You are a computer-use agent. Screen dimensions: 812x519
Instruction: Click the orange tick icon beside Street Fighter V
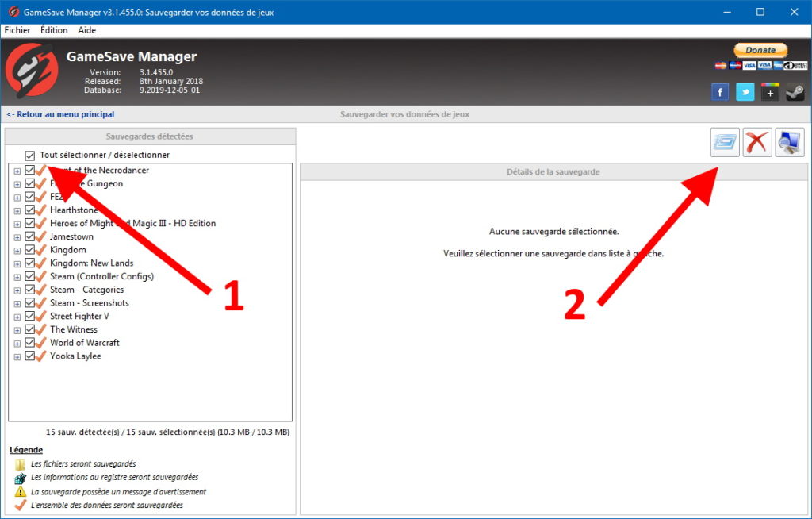coord(41,317)
